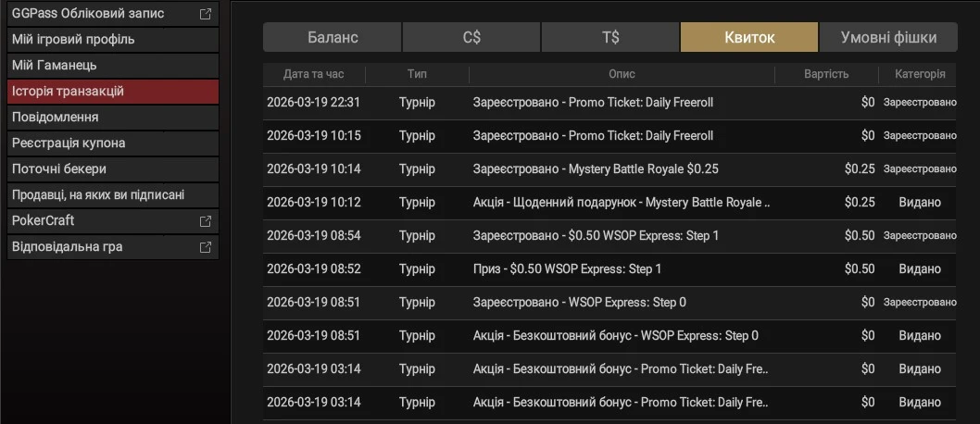Click the Категорія column header
This screenshot has height=424, width=980.
(919, 74)
